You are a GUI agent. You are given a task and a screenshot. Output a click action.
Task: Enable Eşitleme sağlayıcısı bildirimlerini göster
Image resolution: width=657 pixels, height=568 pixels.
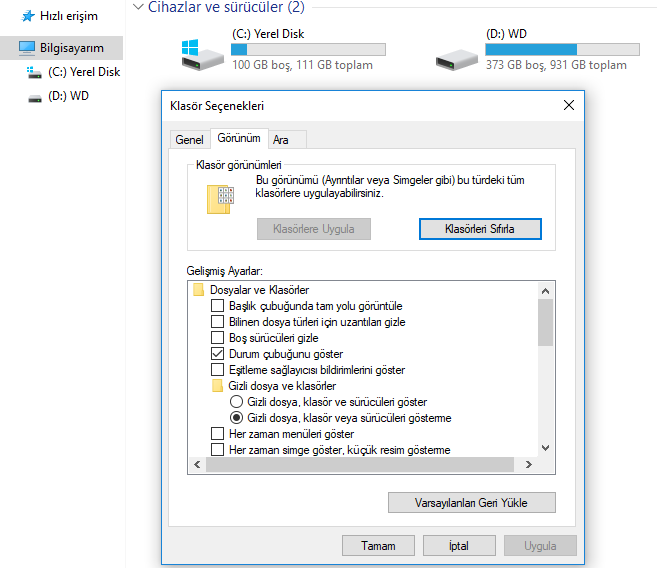click(217, 370)
